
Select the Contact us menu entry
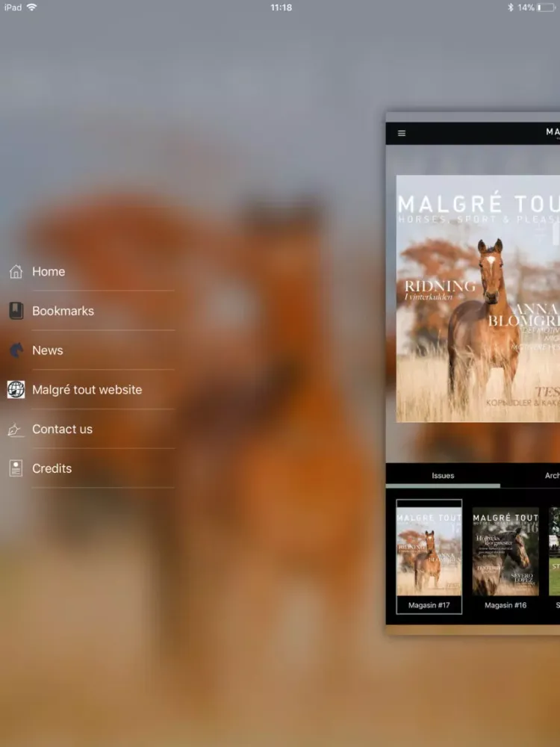[x=63, y=430]
